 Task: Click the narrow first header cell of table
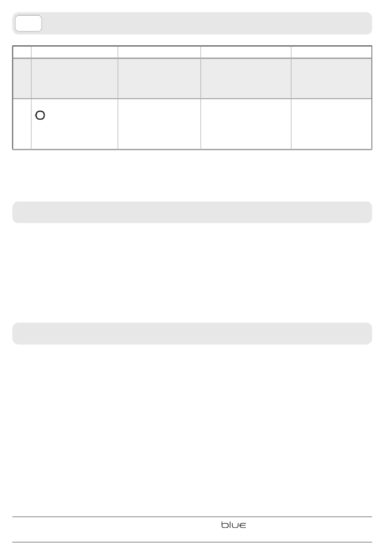point(22,52)
